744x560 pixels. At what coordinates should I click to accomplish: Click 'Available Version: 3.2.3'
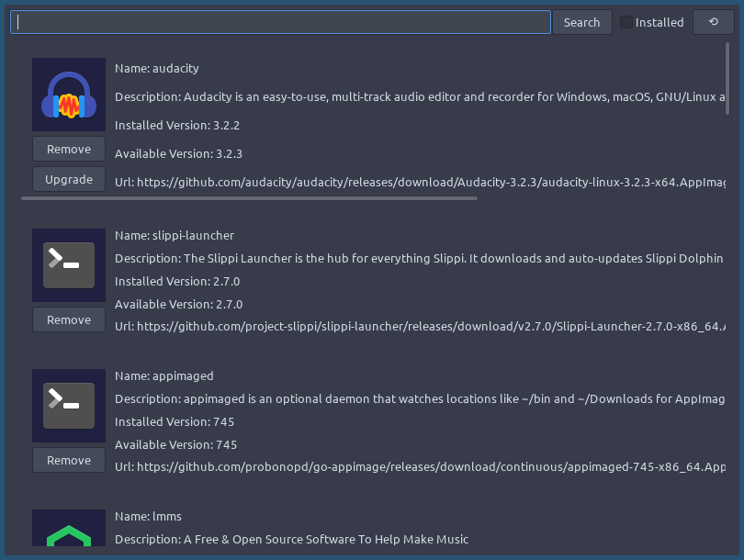178,153
